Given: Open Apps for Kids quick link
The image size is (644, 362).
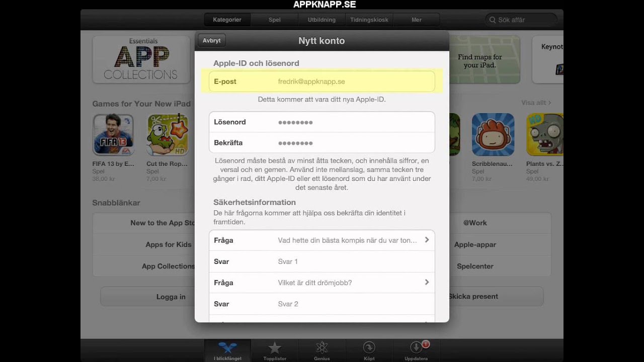Looking at the screenshot, I should coord(144,244).
